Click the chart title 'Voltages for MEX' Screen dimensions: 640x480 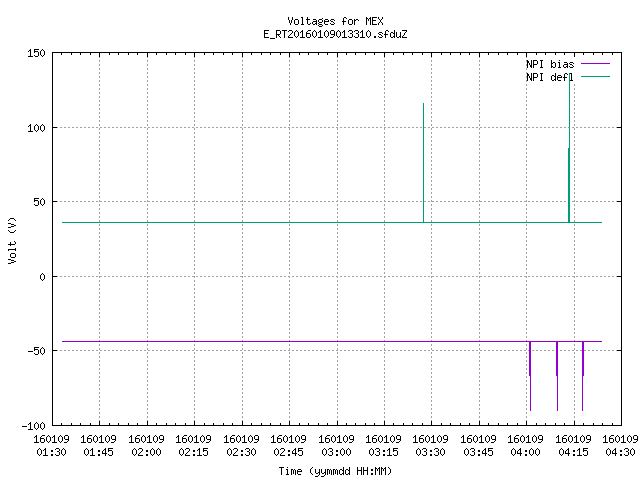coord(335,21)
